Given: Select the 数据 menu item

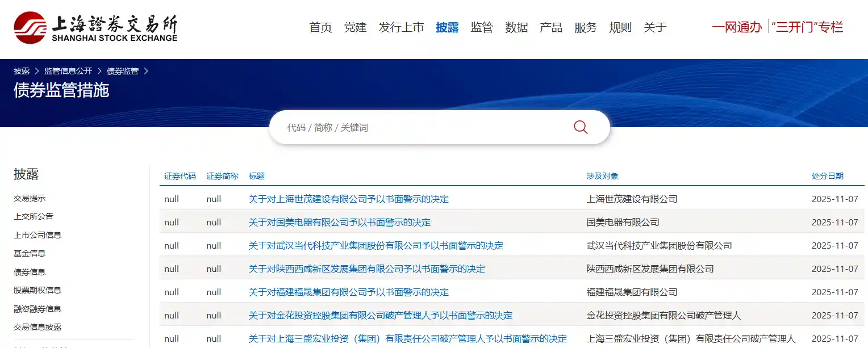Looking at the screenshot, I should (516, 27).
